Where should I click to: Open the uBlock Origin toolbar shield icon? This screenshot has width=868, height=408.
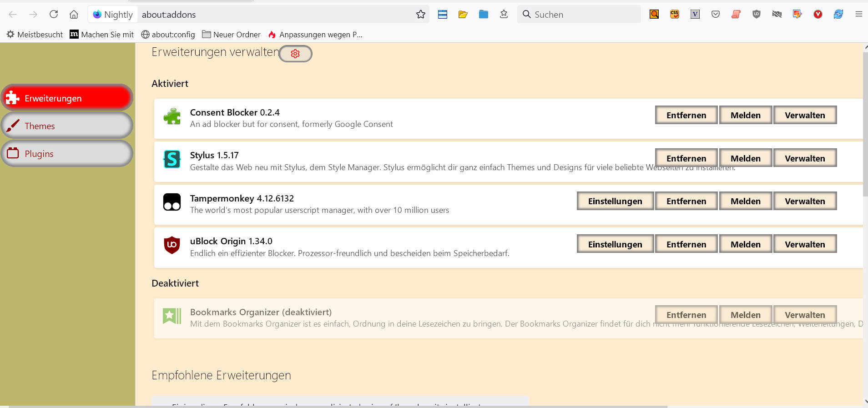click(x=757, y=15)
